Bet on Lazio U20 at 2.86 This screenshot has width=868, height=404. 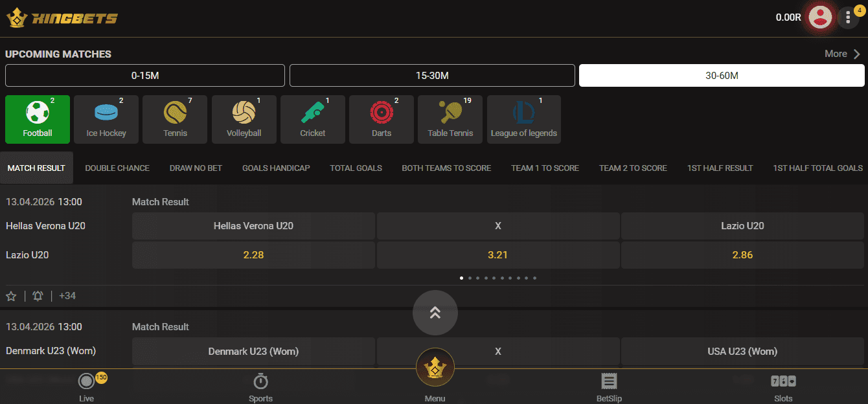(x=742, y=255)
